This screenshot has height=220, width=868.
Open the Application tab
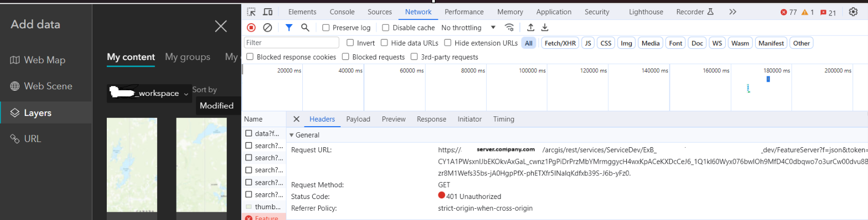[x=554, y=12]
